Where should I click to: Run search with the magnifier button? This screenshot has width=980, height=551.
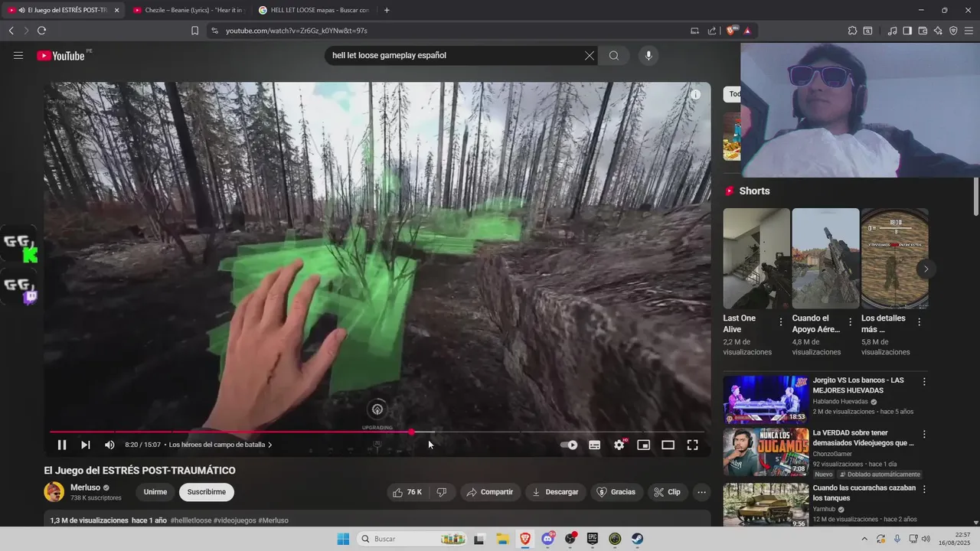tap(614, 55)
